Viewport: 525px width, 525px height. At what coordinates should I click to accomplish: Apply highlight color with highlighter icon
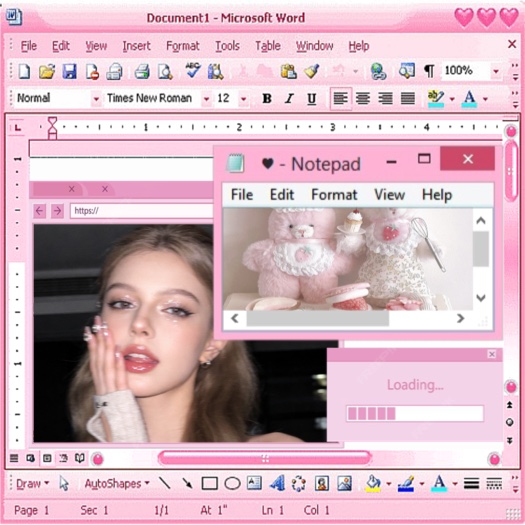pos(436,98)
